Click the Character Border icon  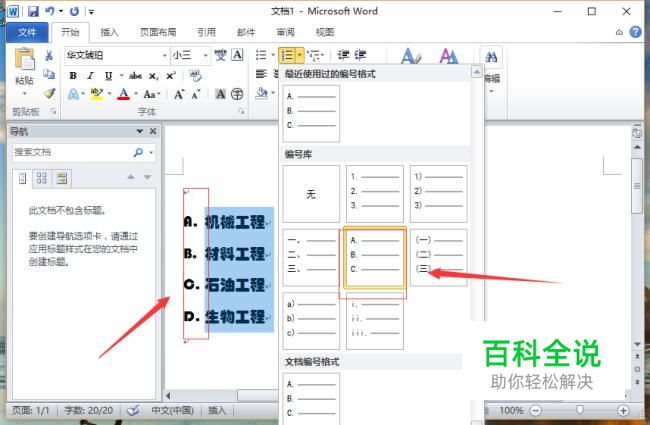(237, 55)
